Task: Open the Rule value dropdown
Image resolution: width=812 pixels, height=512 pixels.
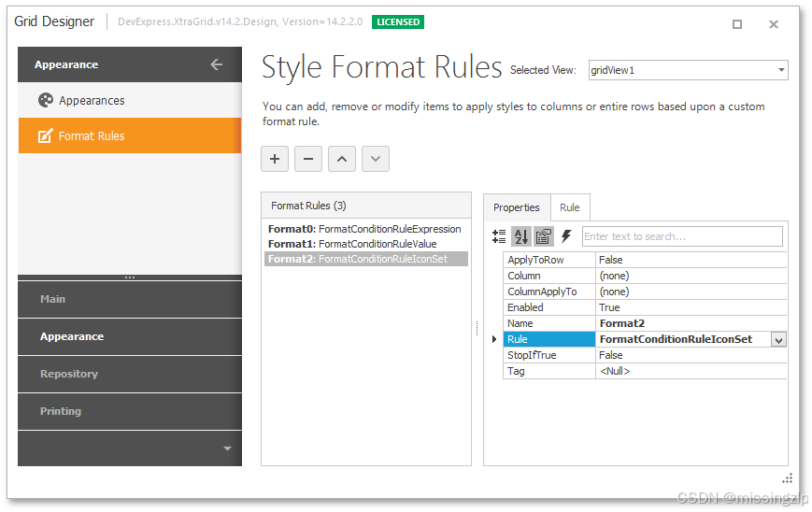Action: 778,339
